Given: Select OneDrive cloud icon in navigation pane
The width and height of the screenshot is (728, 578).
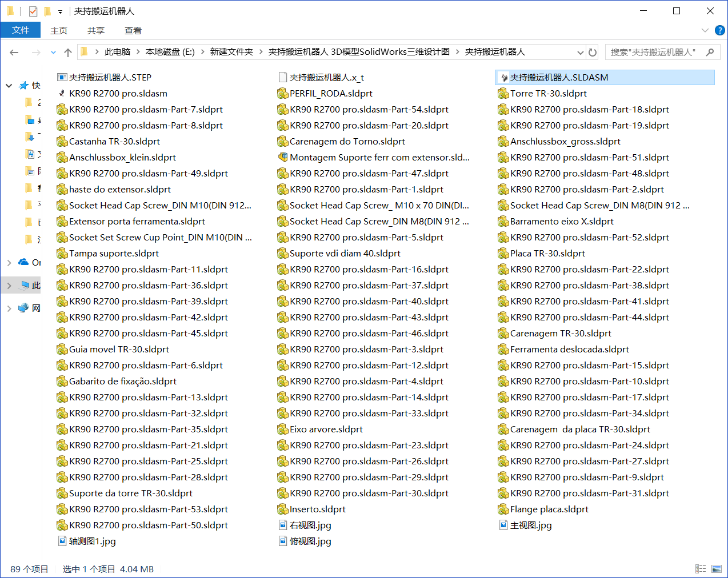Looking at the screenshot, I should point(23,262).
